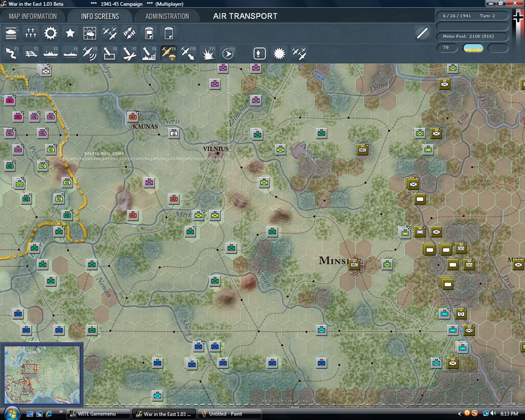Toggle the highlighted F9 air transport mode
The width and height of the screenshot is (525, 420).
(x=169, y=53)
